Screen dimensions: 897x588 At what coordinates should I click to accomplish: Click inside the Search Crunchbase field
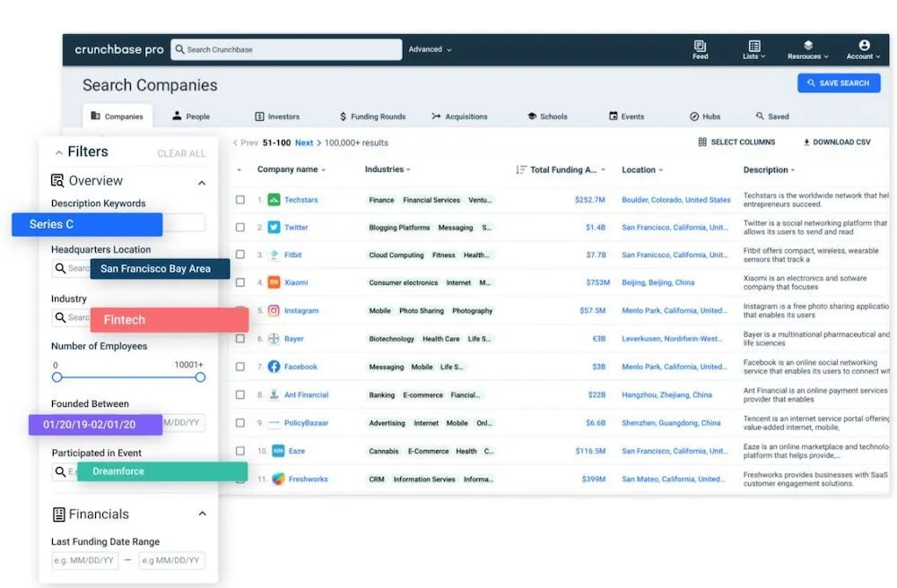[x=287, y=49]
